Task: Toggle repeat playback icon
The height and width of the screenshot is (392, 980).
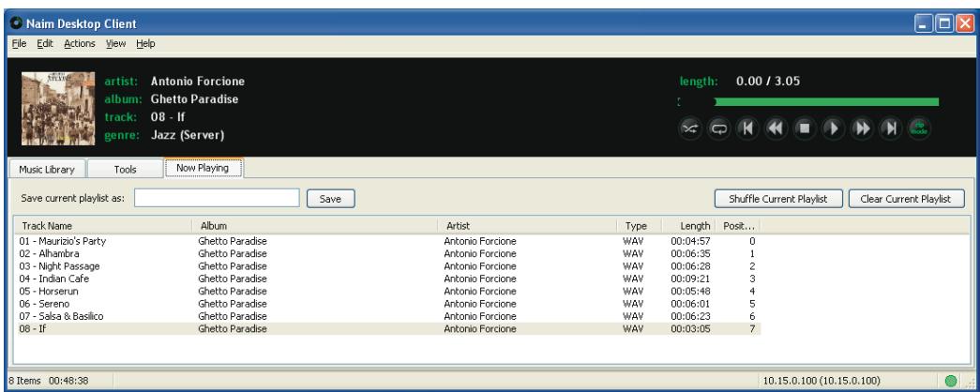Action: [718, 128]
